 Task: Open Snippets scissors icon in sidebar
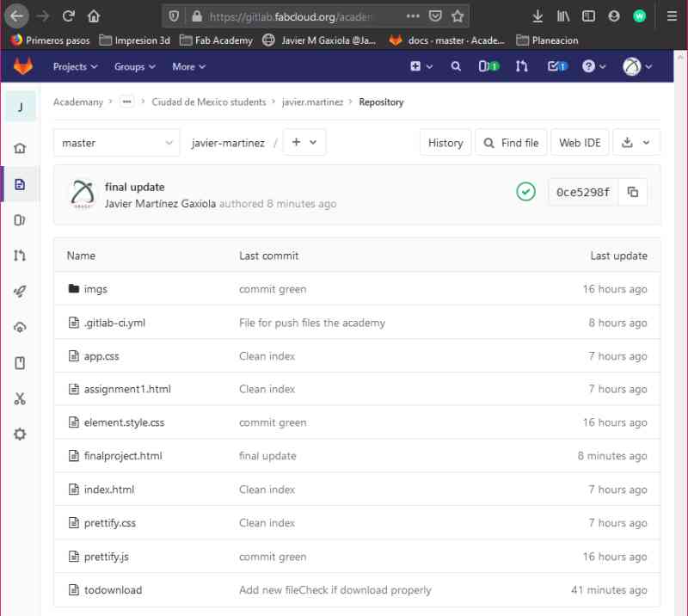click(20, 398)
